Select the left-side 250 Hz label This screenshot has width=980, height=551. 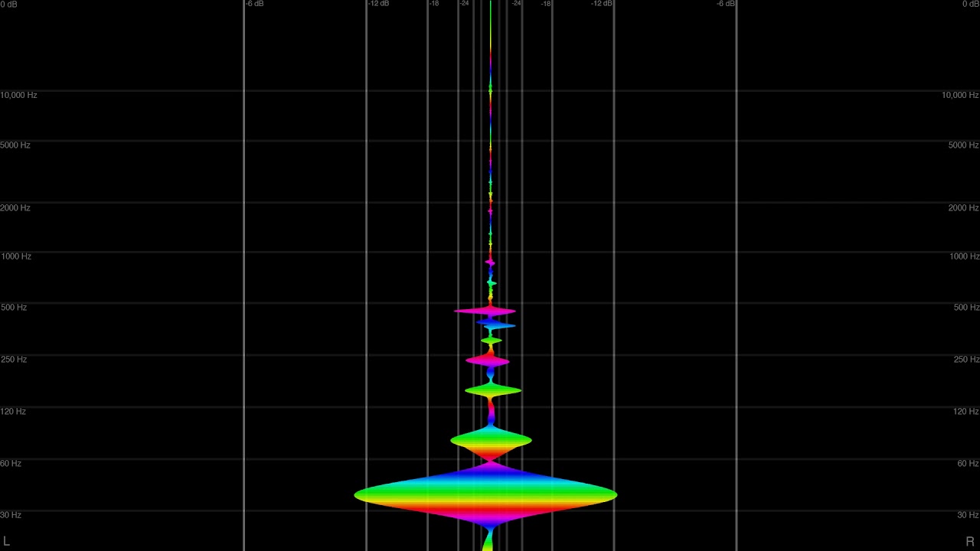pyautogui.click(x=13, y=360)
